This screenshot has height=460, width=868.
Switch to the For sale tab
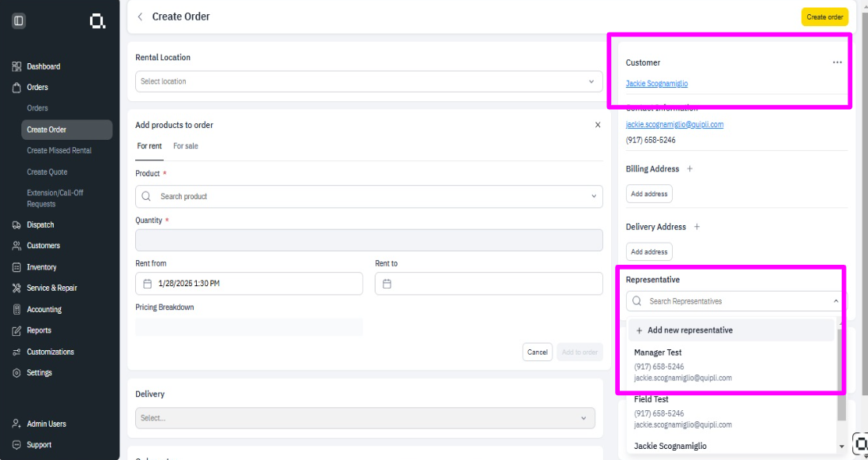tap(185, 146)
